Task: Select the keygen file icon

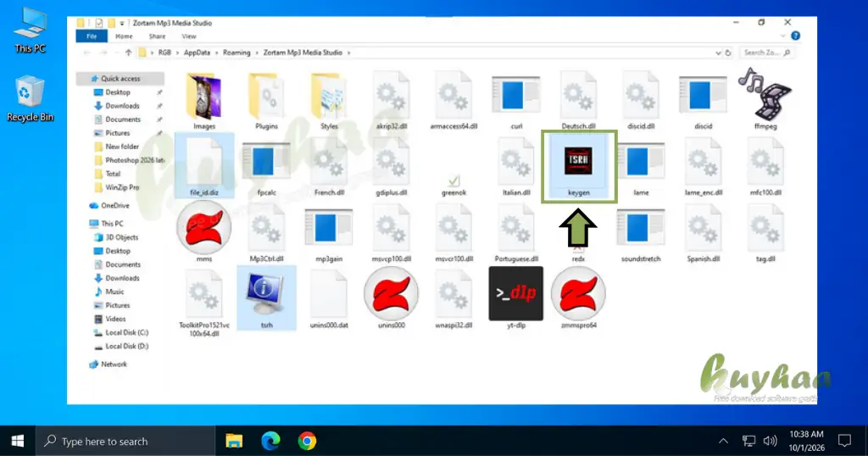Action: (x=578, y=161)
